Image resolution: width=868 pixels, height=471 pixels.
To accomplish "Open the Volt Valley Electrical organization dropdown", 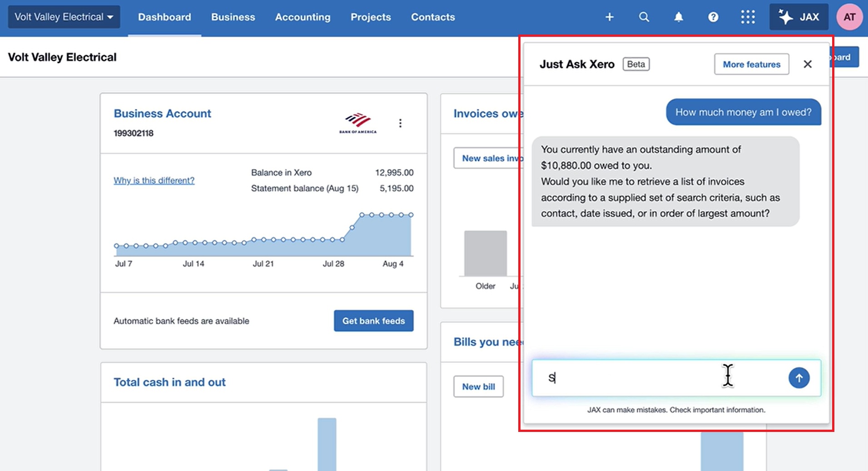I will (64, 17).
